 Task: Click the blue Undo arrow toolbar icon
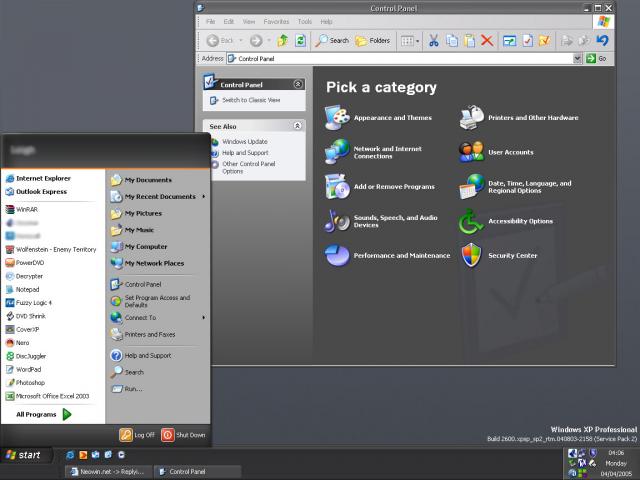click(602, 40)
